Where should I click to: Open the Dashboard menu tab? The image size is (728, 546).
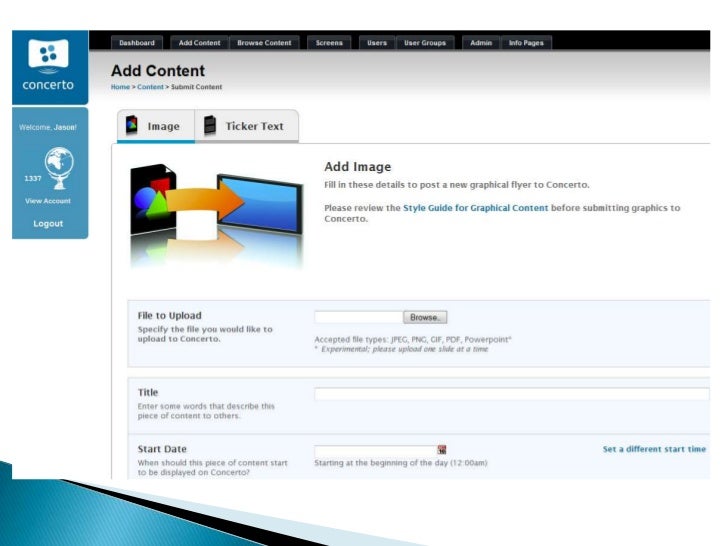(137, 43)
